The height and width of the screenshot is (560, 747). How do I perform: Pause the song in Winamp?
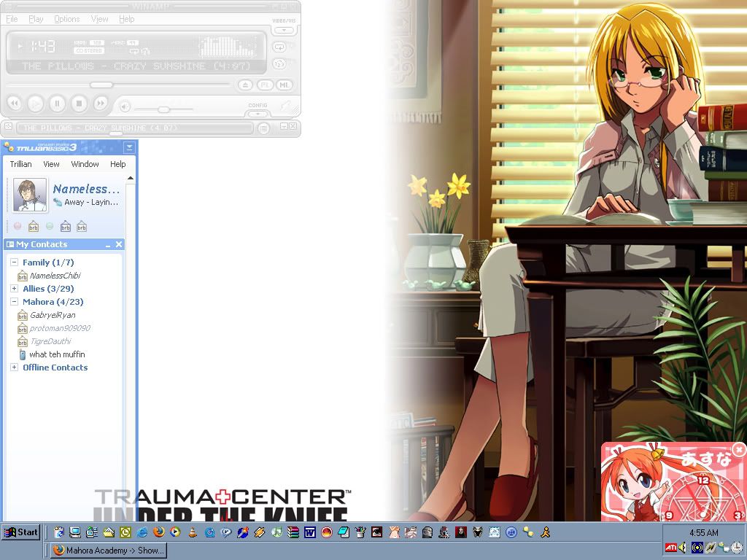coord(57,104)
